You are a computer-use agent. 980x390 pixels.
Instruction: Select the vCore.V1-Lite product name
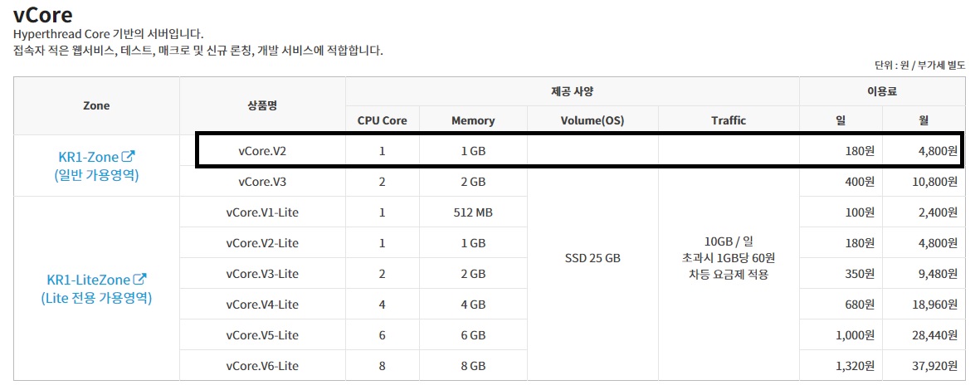pos(262,212)
